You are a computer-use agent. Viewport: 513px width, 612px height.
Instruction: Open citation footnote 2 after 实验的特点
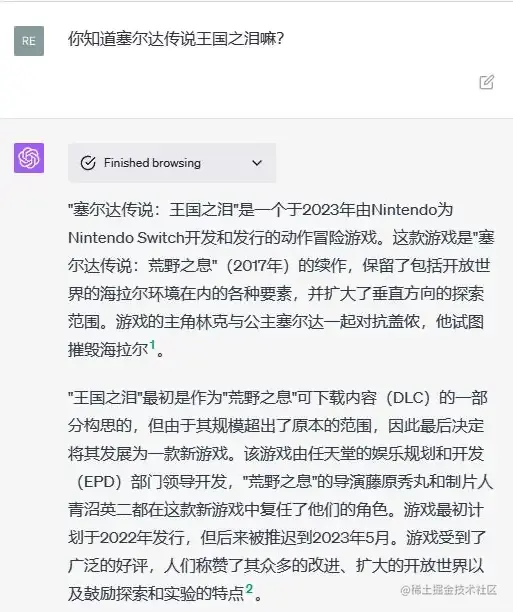point(249,589)
